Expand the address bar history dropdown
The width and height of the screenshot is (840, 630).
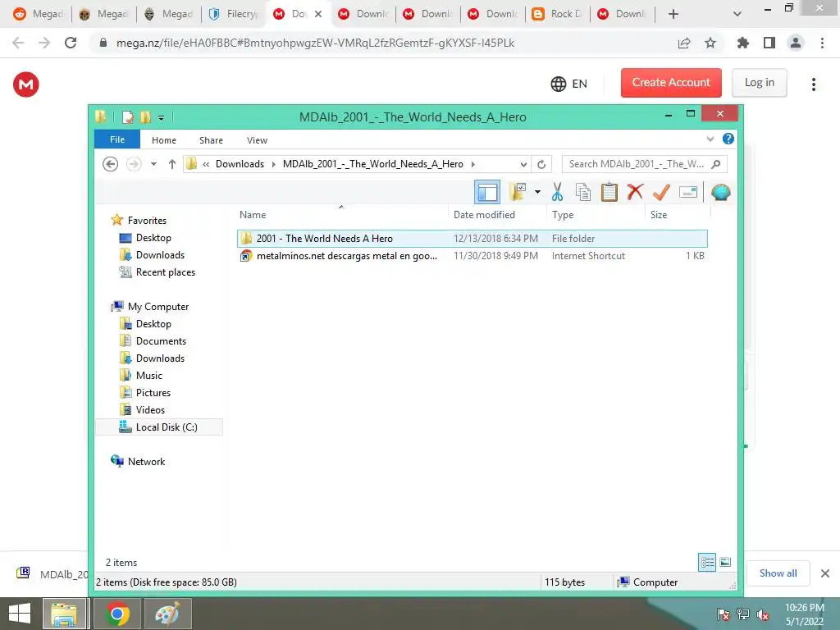tap(523, 164)
